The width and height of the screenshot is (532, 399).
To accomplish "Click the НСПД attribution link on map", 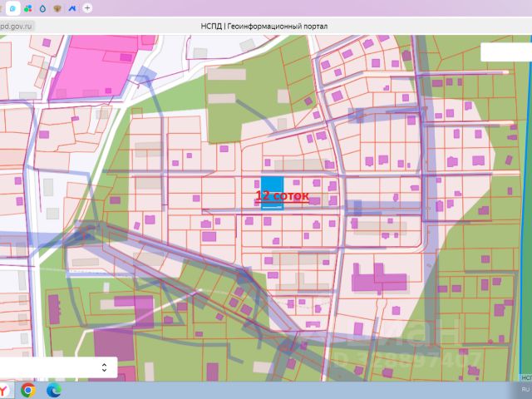I will 525,377.
